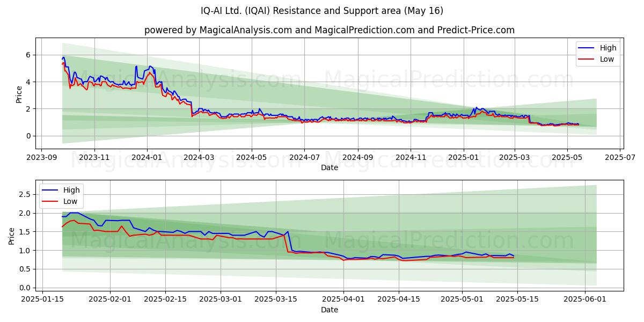The width and height of the screenshot is (644, 322).
Task: Click the '2024-09' tick label
Action: tap(358, 158)
